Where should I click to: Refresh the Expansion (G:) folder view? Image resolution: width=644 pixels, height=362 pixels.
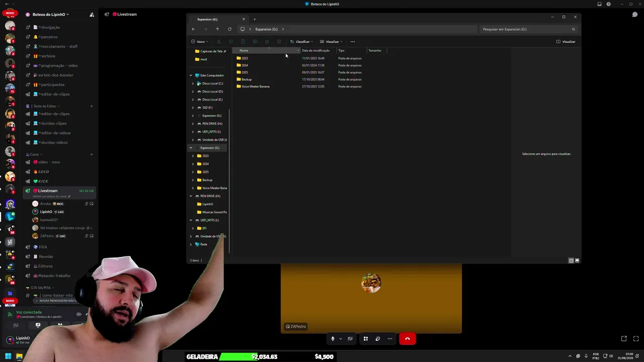[x=229, y=29]
